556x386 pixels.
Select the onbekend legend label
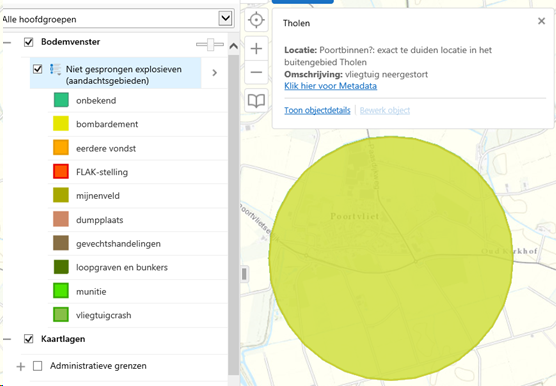pyautogui.click(x=96, y=101)
